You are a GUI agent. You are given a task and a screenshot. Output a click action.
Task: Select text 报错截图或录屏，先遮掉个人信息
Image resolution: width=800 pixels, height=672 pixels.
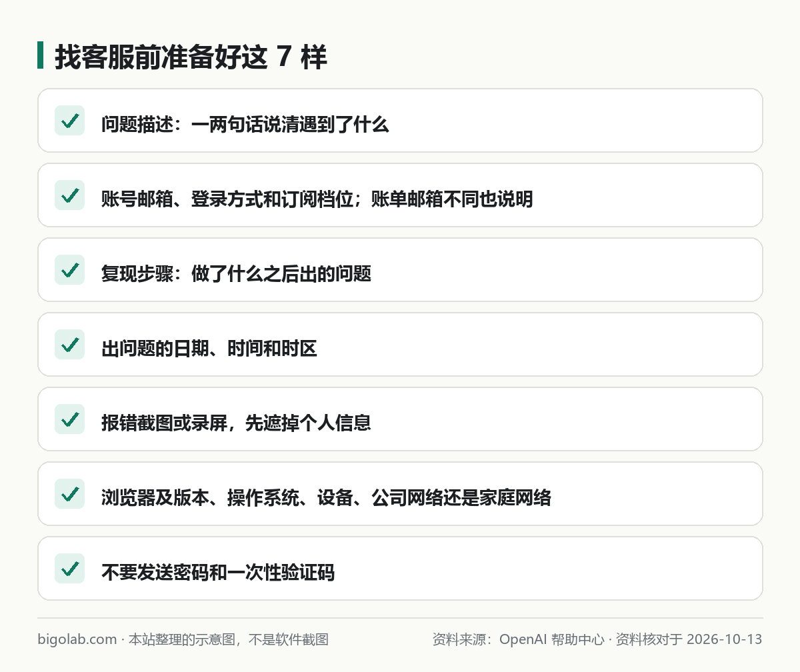(236, 423)
